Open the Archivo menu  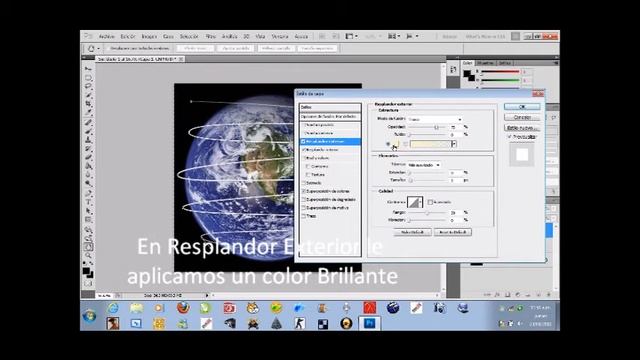pos(107,36)
